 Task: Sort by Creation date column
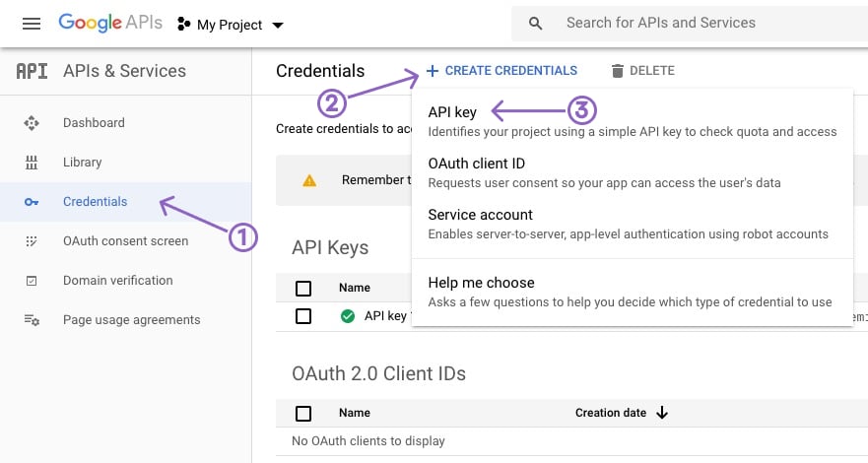click(x=611, y=413)
